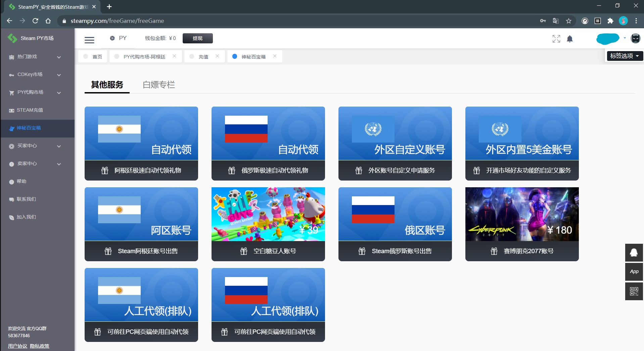The height and width of the screenshot is (351, 644).
Task: Open 联系我们 in the sidebar
Action: pos(38,199)
